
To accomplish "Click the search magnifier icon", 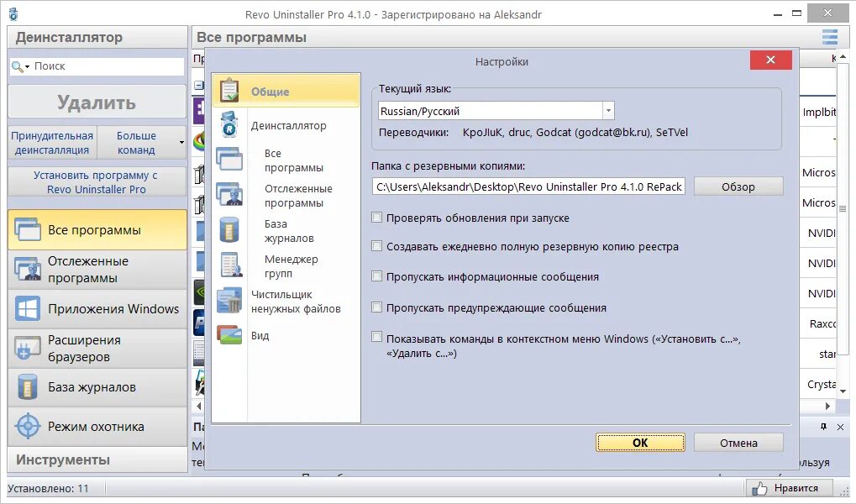I will 18,66.
